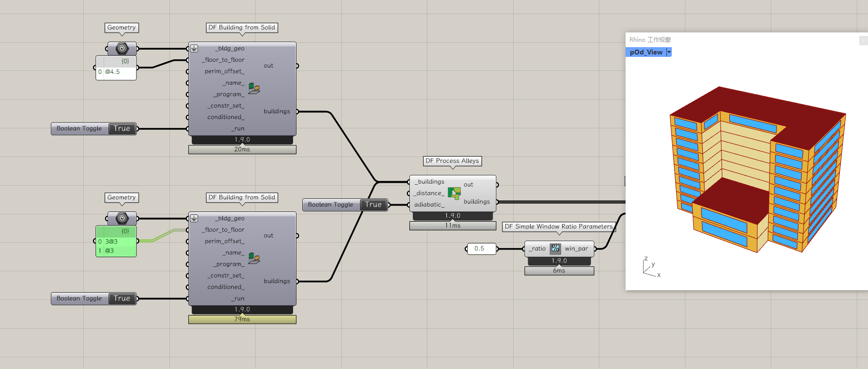Screen dimensions: 868x369
Task: Open the pOd_View viewport dropdown arrow
Action: tap(669, 52)
